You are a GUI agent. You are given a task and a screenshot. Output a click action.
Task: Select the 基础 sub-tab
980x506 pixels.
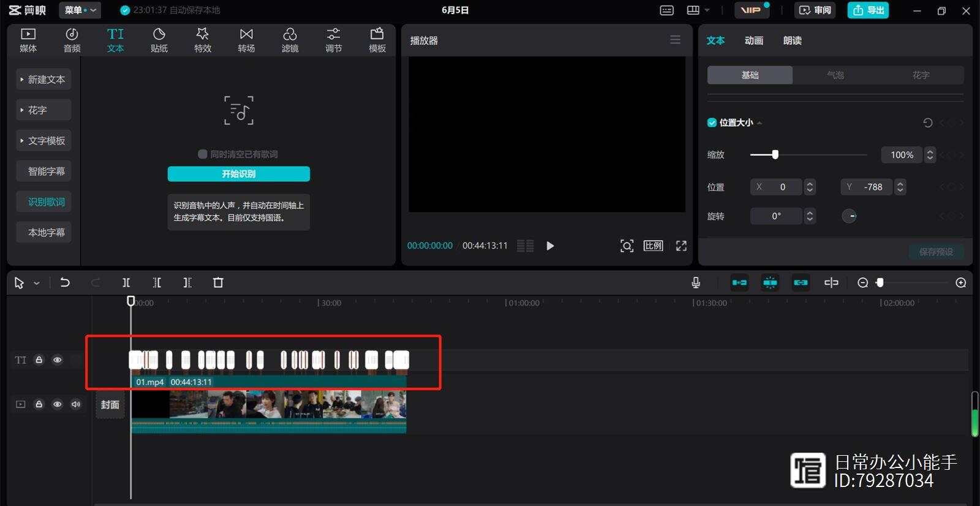tap(750, 75)
